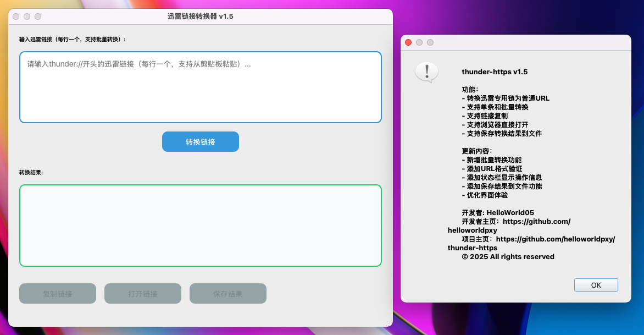Click the line 添加状态栏显示操作信息
Screen dimensions: 644x335
(x=502, y=178)
